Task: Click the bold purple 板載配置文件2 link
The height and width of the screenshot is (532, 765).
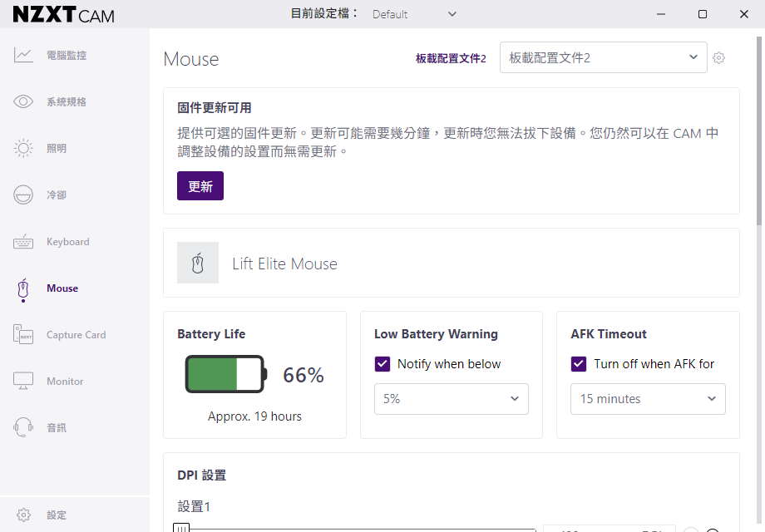Action: (x=451, y=58)
